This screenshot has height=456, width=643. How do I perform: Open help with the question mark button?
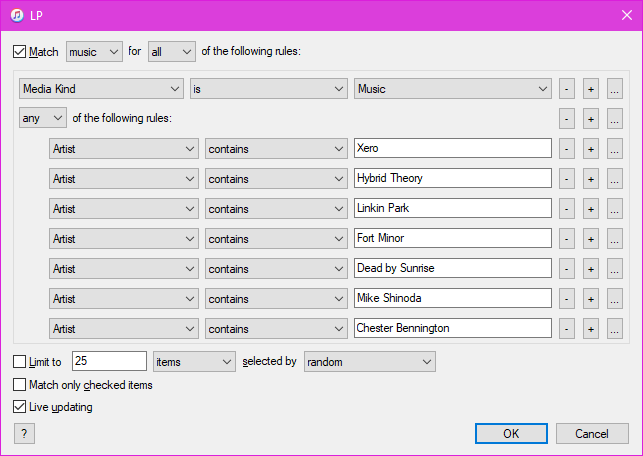pyautogui.click(x=24, y=433)
